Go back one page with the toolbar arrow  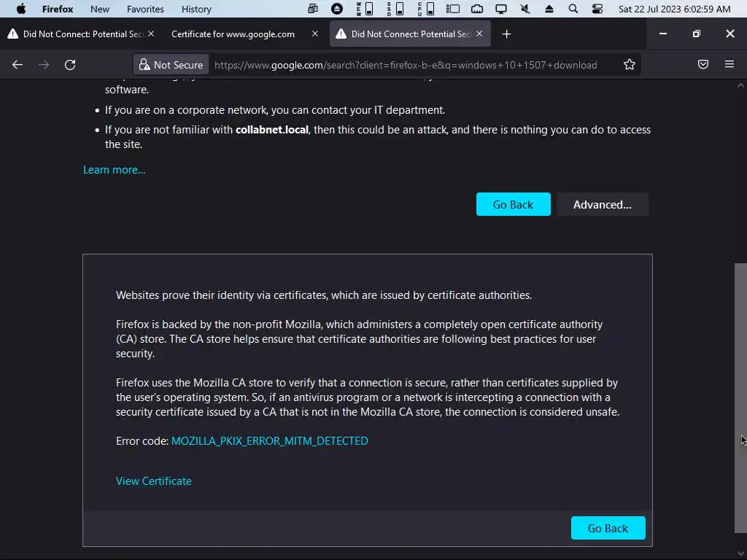(18, 65)
